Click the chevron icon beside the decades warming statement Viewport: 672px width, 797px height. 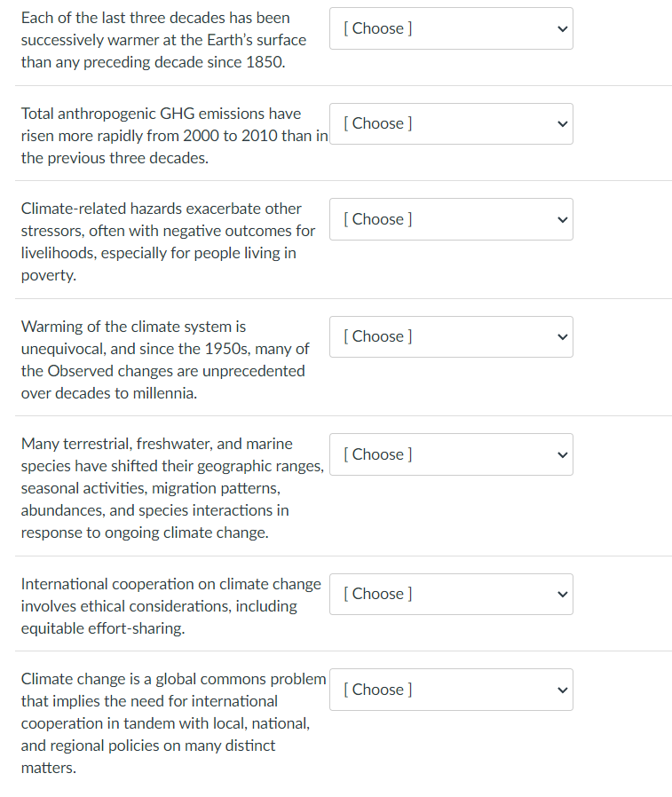[x=561, y=28]
